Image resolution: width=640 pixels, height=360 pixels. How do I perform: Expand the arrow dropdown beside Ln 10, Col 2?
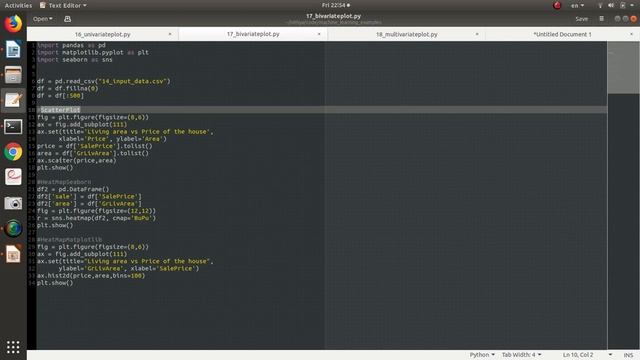(x=610, y=355)
